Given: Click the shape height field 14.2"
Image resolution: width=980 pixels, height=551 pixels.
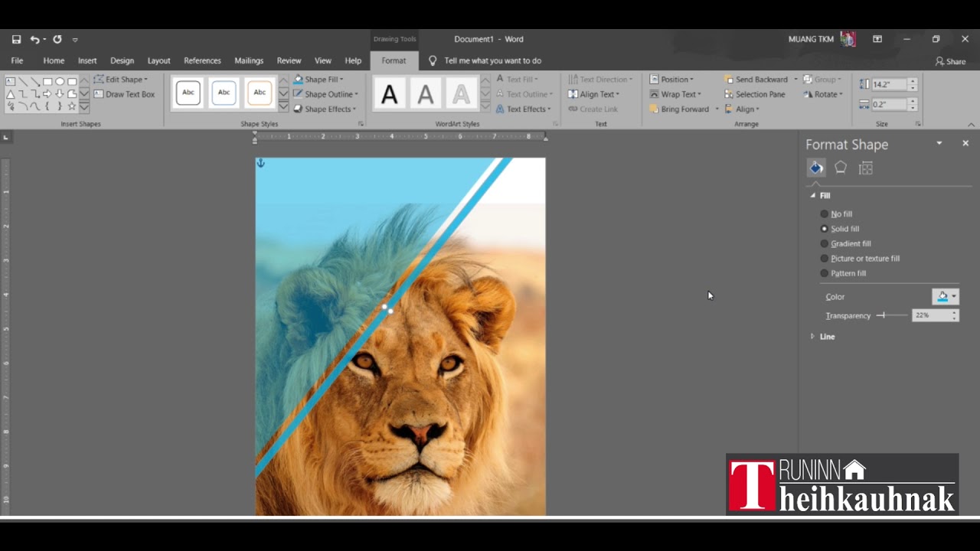Looking at the screenshot, I should point(889,85).
